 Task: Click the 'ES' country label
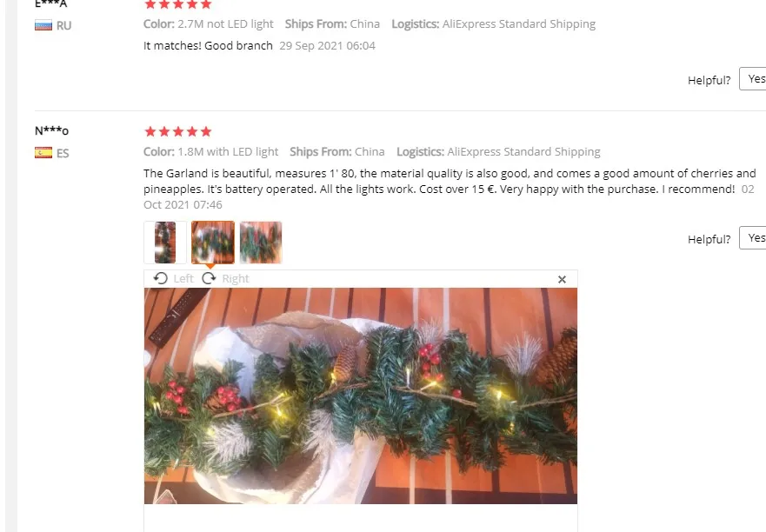click(x=63, y=153)
